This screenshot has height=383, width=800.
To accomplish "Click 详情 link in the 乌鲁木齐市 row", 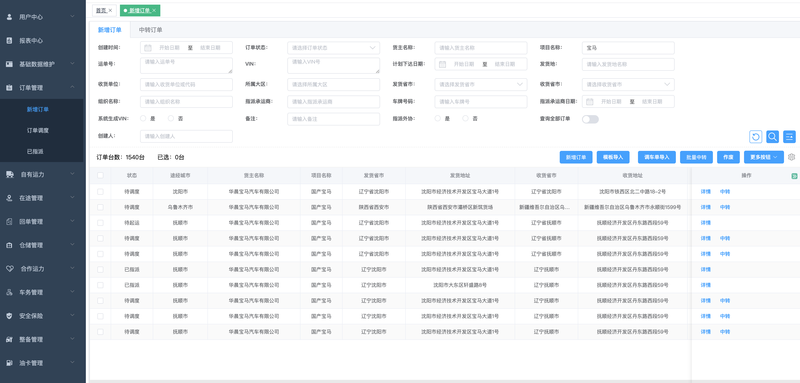I will coord(706,207).
